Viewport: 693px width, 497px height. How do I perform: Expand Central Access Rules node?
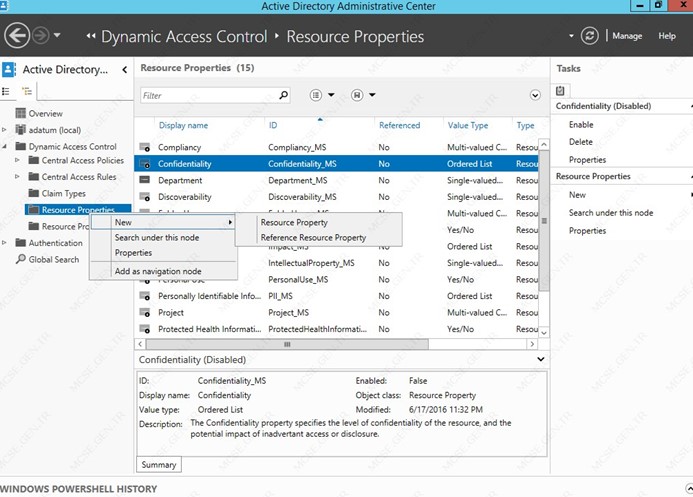17,176
